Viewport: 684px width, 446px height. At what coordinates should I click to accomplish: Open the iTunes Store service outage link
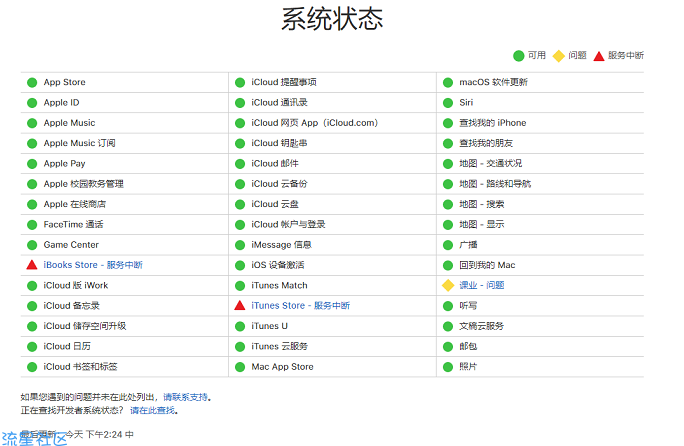click(x=301, y=305)
